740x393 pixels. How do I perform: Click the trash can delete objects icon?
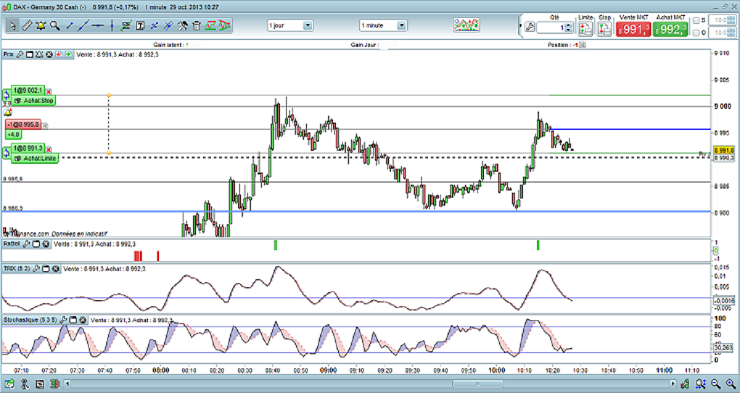tap(197, 25)
